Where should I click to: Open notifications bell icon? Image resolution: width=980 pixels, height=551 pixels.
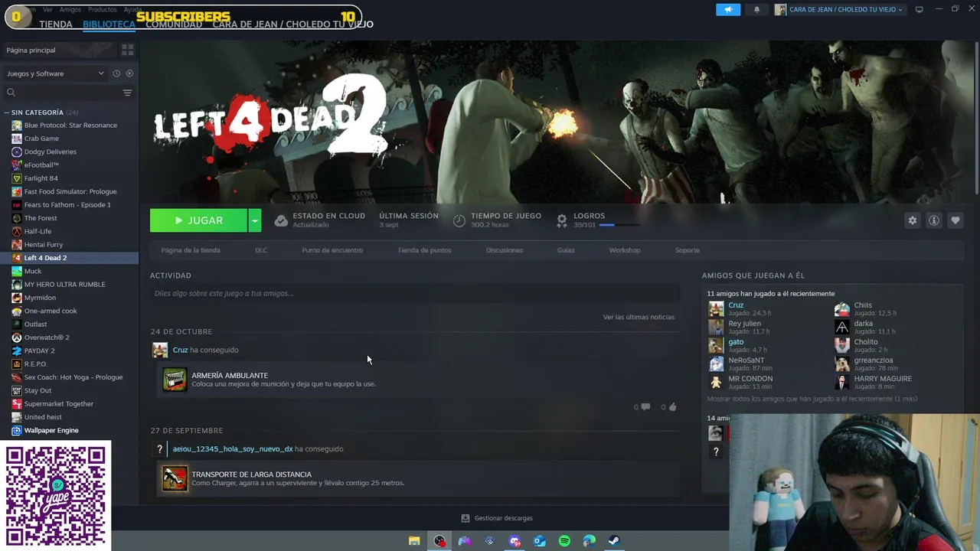757,9
